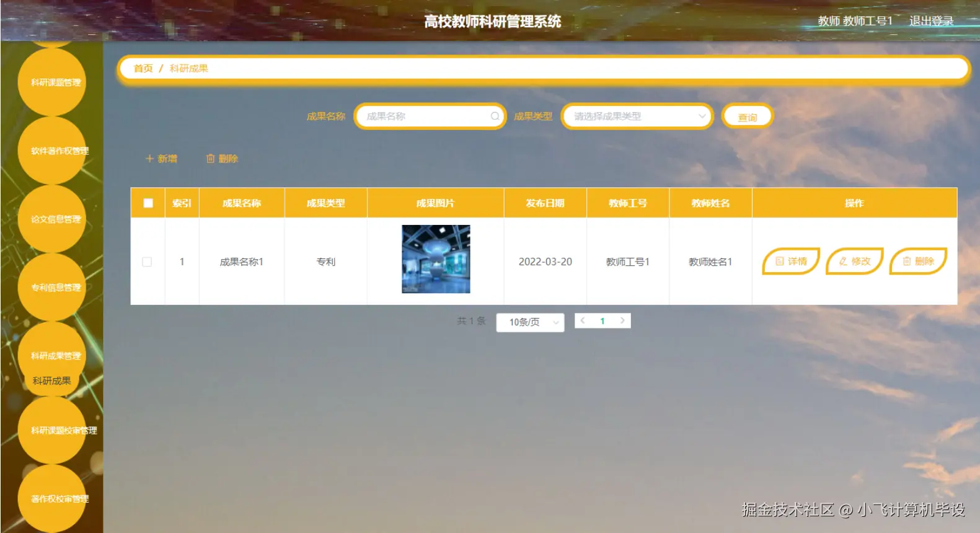This screenshot has height=533, width=980.
Task: Select page number 1 in pagination
Action: (603, 321)
